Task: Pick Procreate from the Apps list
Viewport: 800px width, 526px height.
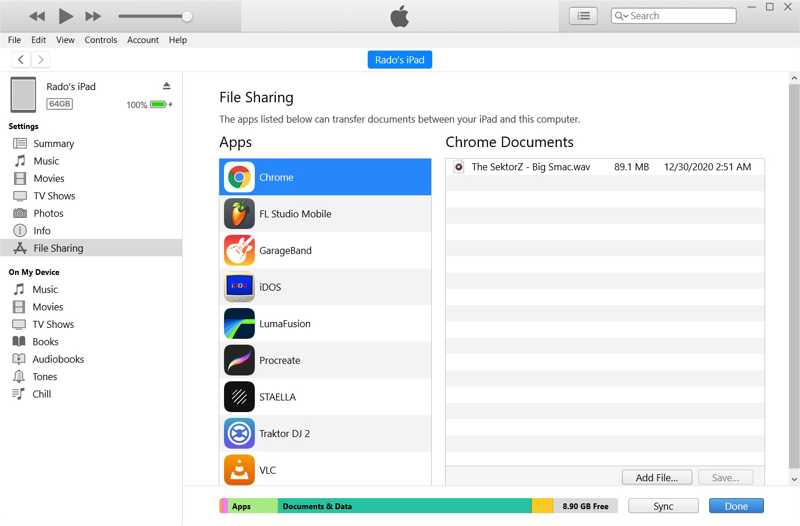Action: [x=279, y=361]
